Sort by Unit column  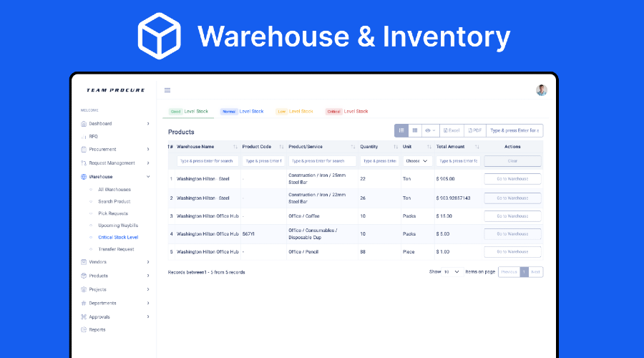click(x=429, y=147)
